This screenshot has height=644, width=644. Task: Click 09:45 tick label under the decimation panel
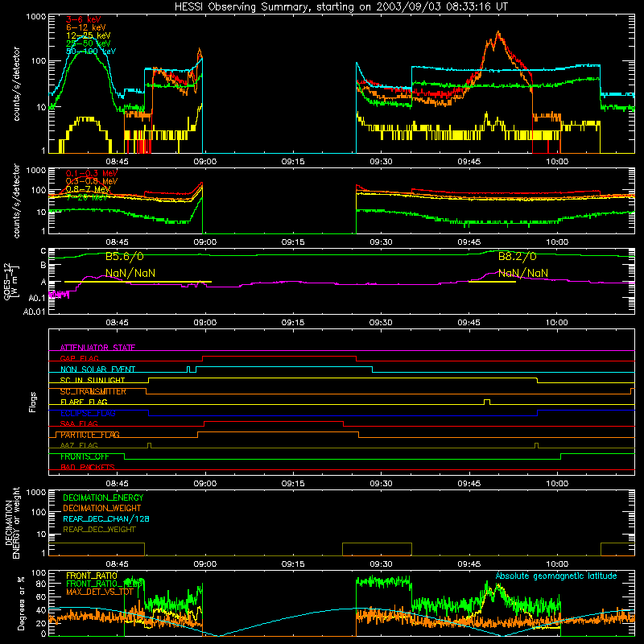(x=469, y=564)
